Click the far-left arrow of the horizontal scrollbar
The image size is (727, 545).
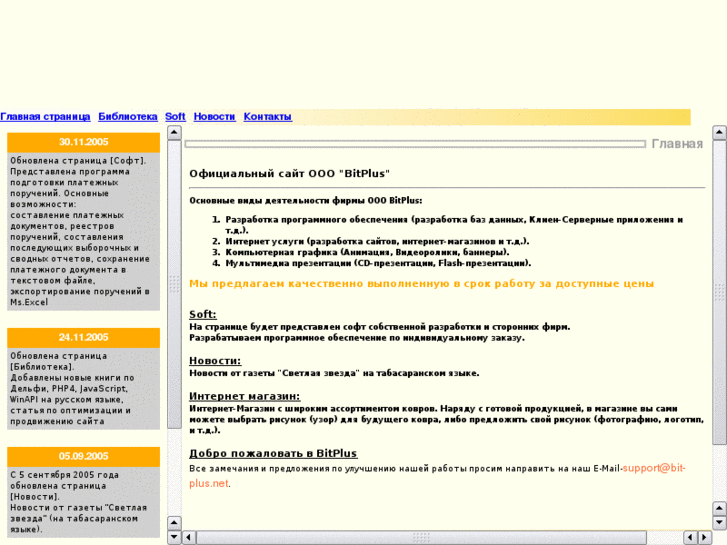[189, 538]
